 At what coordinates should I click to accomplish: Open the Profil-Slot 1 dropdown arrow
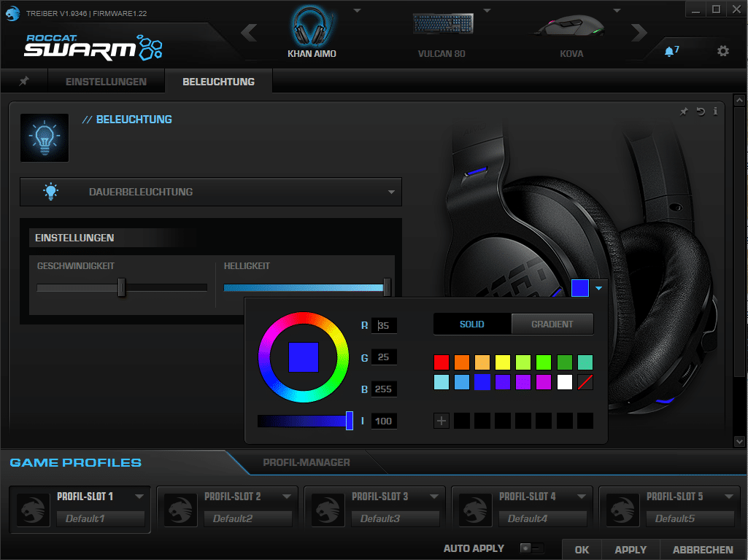(x=139, y=497)
